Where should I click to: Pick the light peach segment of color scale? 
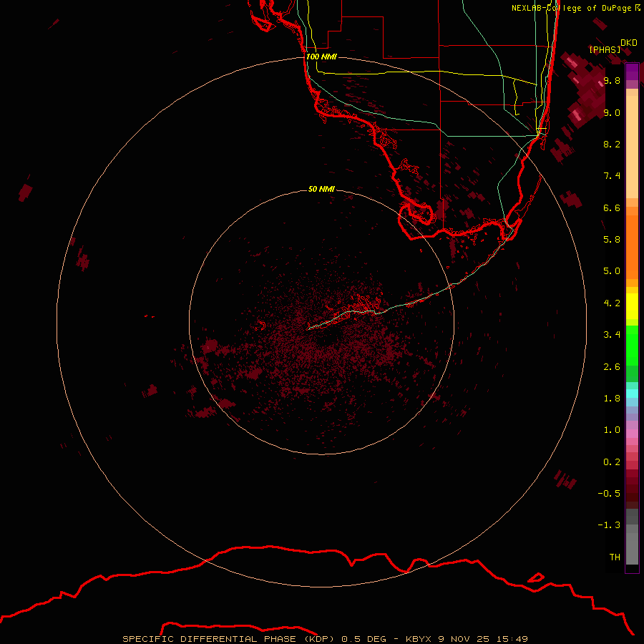pos(632,147)
